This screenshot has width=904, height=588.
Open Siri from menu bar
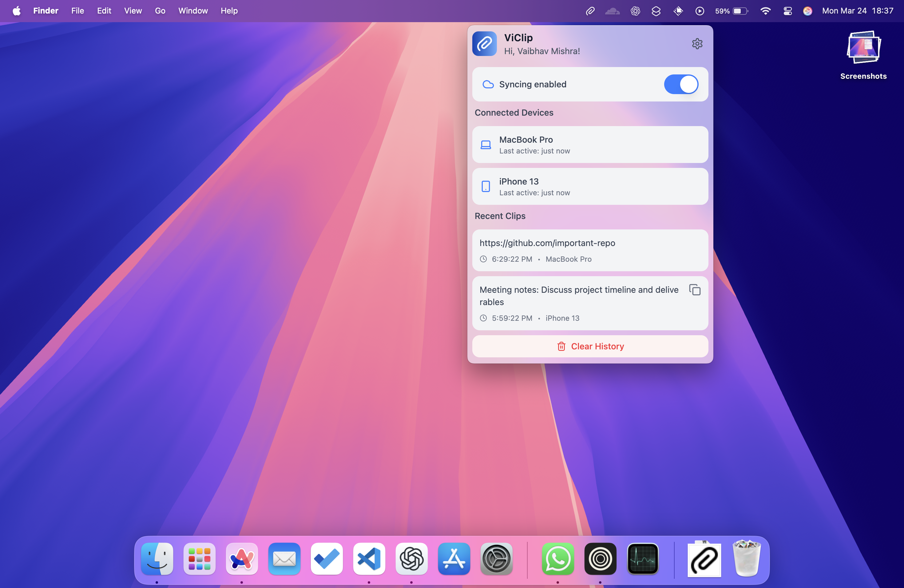click(807, 11)
